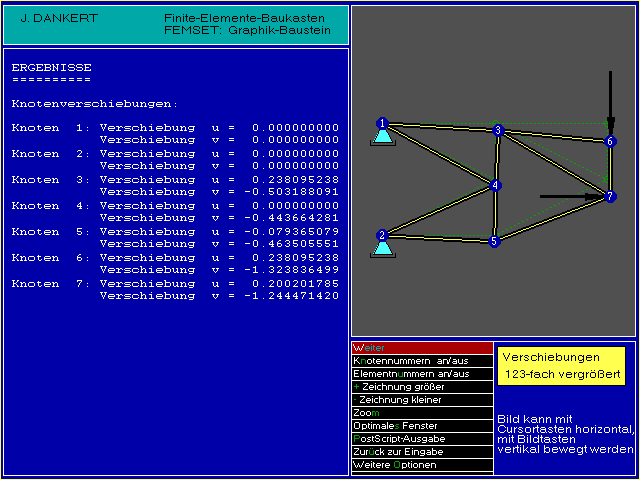Viewport: 640px width, 480px height.
Task: Export via PostScript-Ausgabe
Action: [422, 438]
